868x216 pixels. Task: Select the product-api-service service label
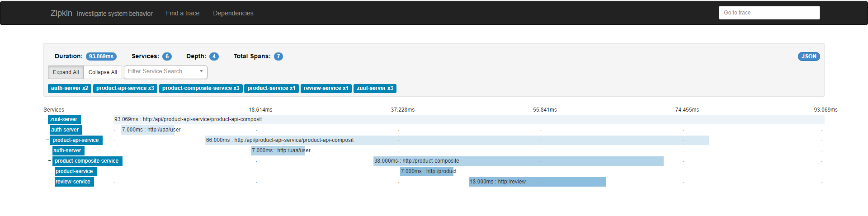click(x=76, y=140)
